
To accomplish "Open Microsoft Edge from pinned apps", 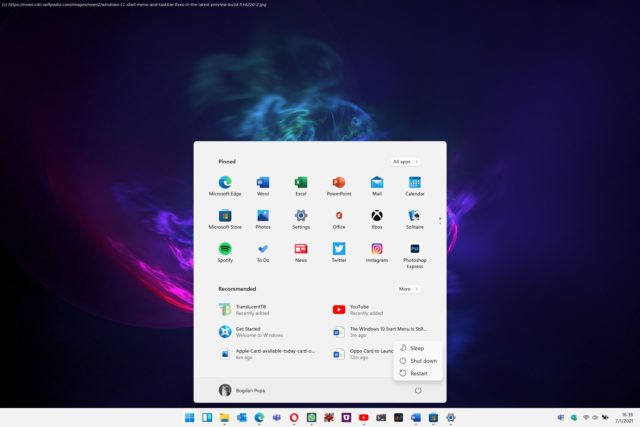I will (x=225, y=186).
